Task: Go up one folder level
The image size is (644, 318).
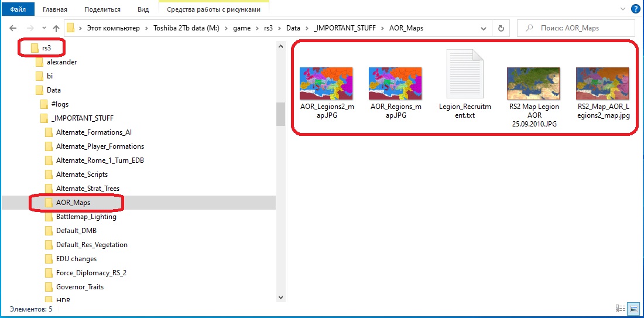Action: 56,28
